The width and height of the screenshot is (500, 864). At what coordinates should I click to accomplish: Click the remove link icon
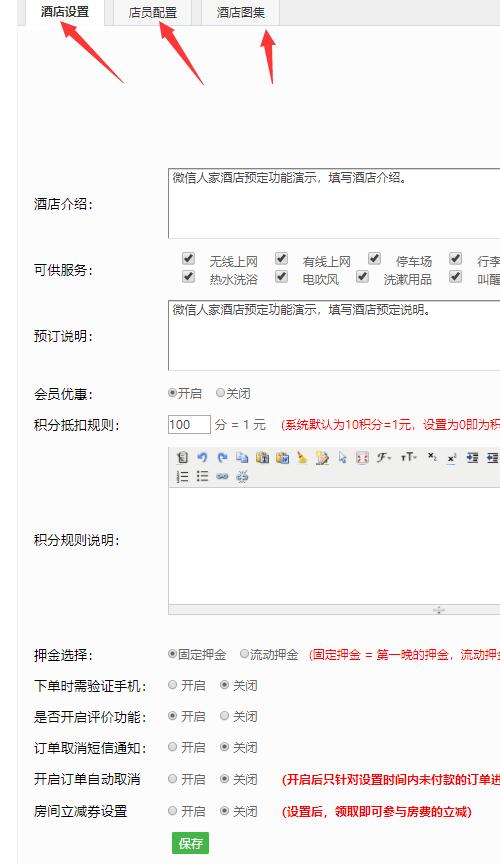pyautogui.click(x=242, y=476)
